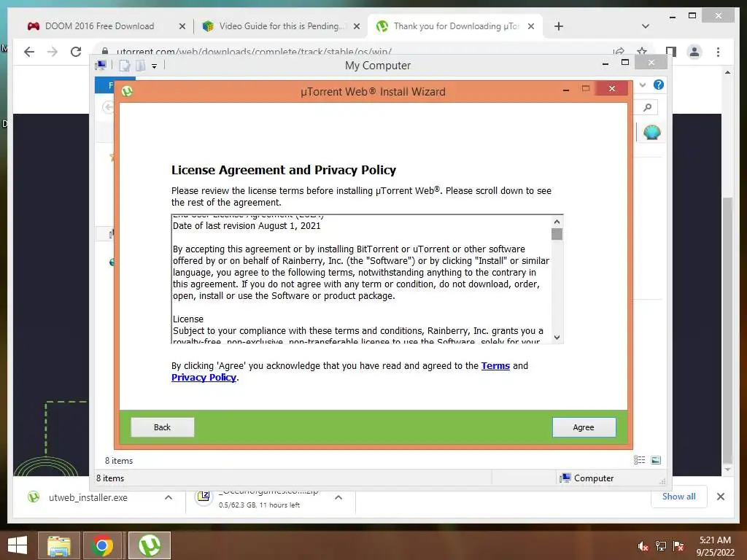Open Customize Quick Access Toolbar dropdown
Image resolution: width=747 pixels, height=560 pixels.
155,66
